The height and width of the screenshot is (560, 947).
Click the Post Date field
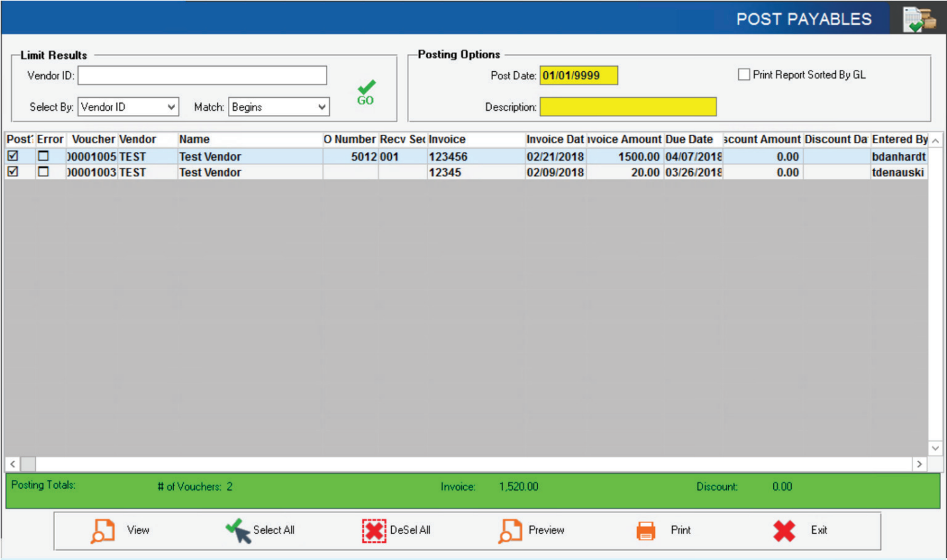coord(578,75)
